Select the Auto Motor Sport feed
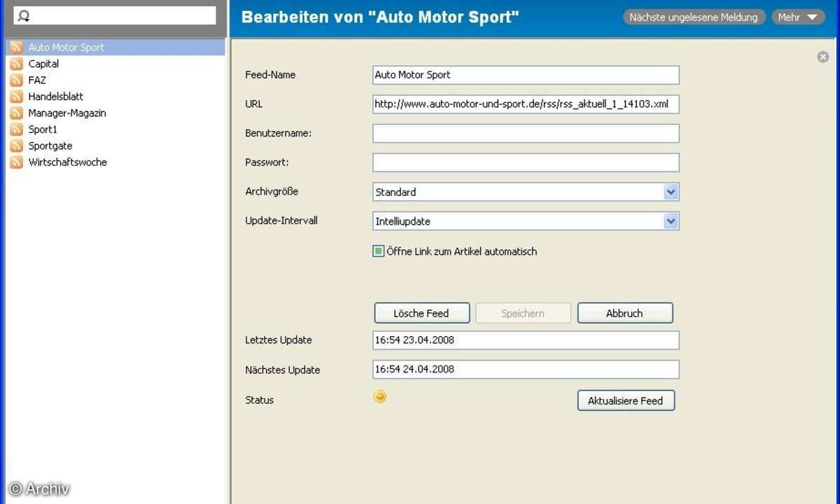This screenshot has height=504, width=840. [x=115, y=48]
